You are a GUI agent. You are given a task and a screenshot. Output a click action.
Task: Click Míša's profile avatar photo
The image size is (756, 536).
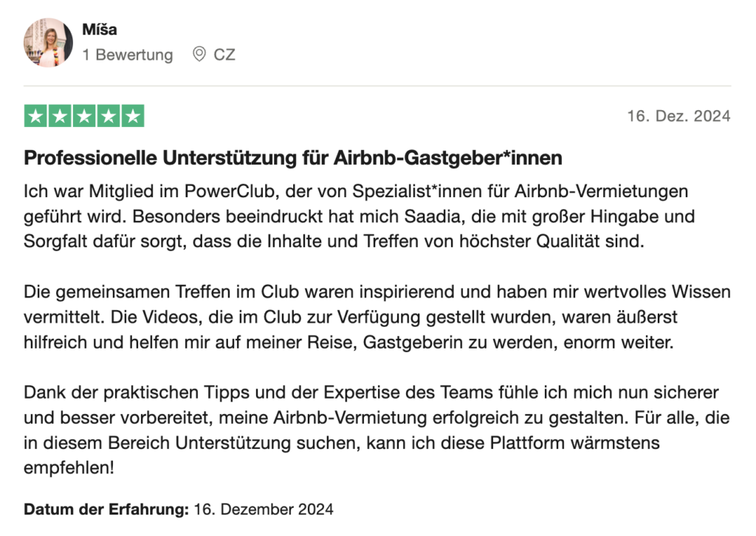tap(49, 43)
